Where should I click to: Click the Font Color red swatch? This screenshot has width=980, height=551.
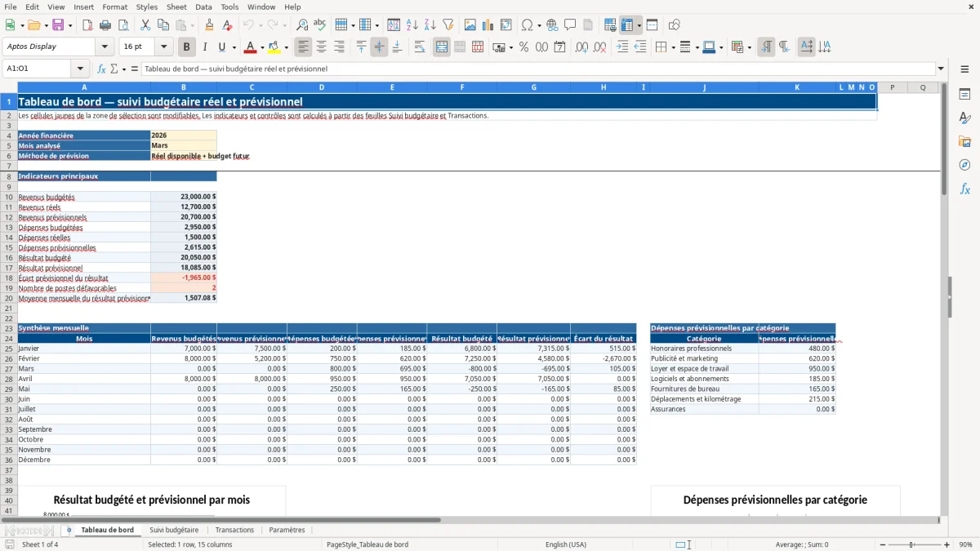(x=251, y=47)
